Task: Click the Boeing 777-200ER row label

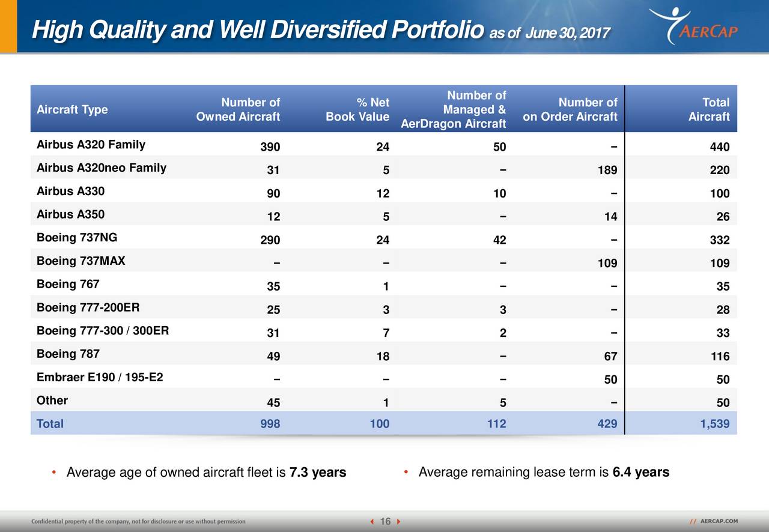Action: (x=88, y=307)
